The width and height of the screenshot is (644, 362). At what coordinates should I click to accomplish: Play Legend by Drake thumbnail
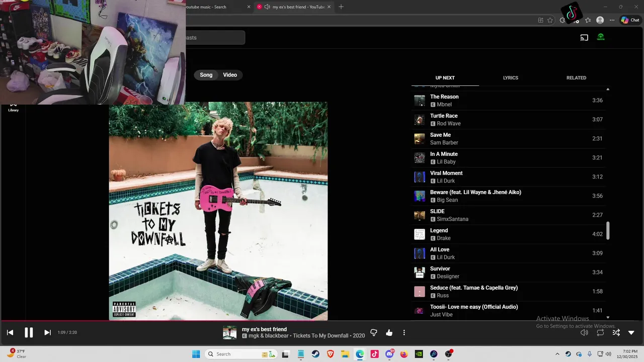point(419,234)
